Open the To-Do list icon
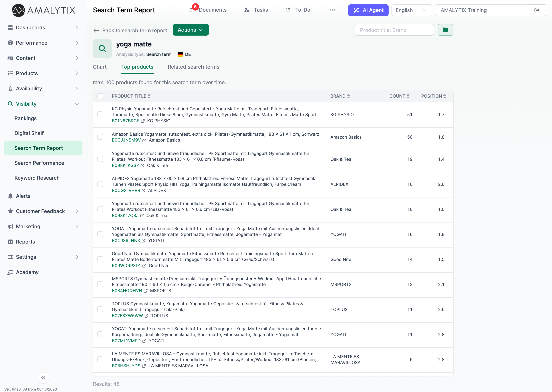 pyautogui.click(x=288, y=10)
